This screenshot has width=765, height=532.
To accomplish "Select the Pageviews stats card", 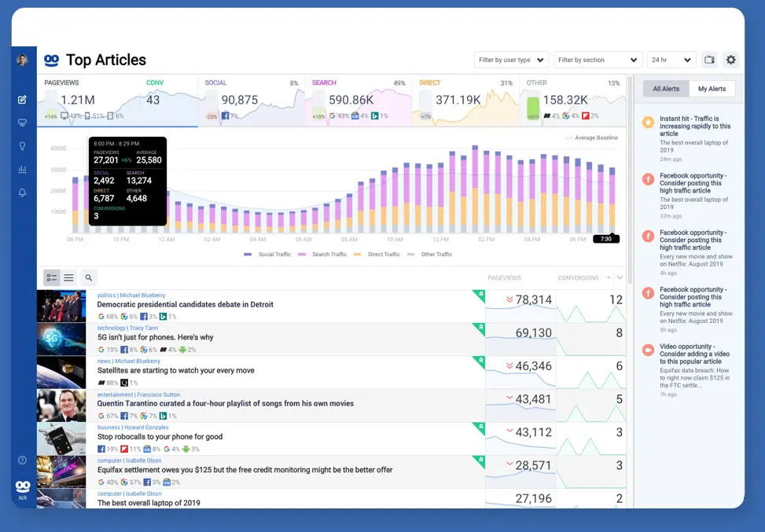I will [x=118, y=100].
